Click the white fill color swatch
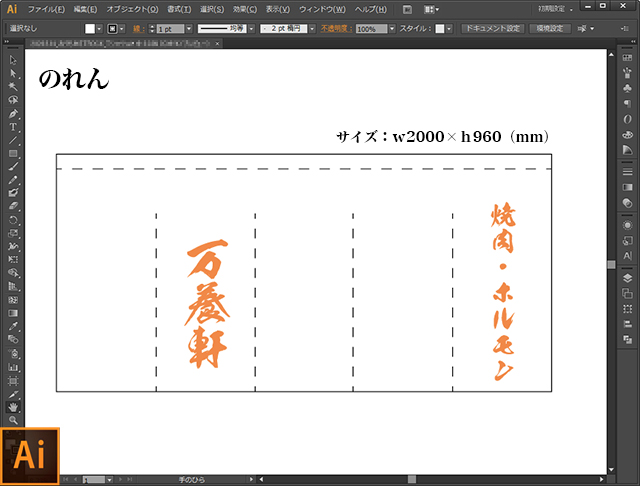 90,29
